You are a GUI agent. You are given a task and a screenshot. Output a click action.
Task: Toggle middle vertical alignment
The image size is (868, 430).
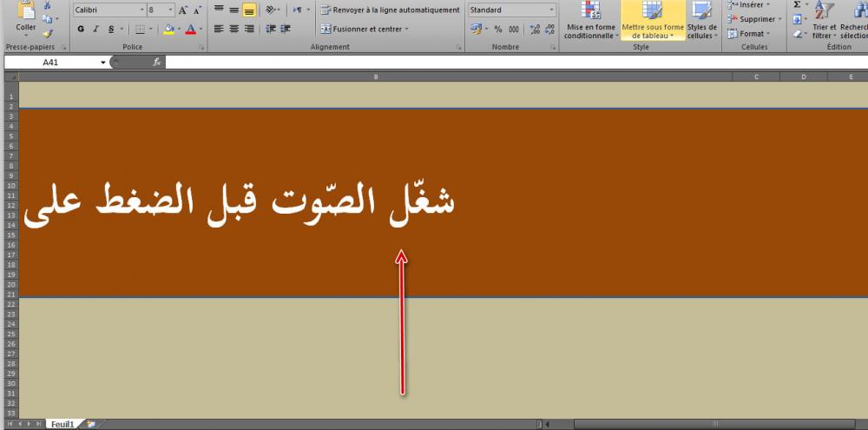[234, 10]
